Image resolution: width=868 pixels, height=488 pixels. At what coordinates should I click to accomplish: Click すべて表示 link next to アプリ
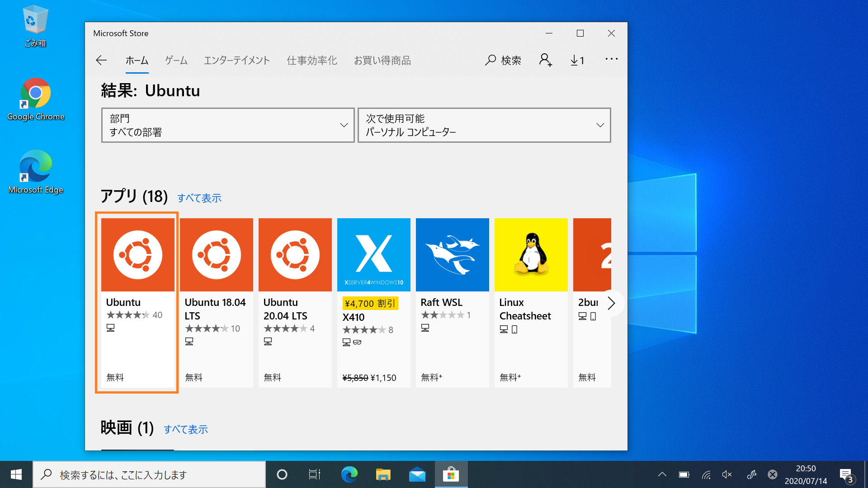coord(199,198)
